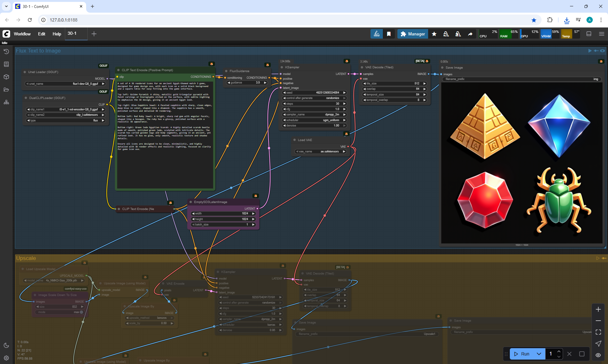Expand the Run button dropdown arrow
Screen dimensions: 608x364
tap(539, 354)
